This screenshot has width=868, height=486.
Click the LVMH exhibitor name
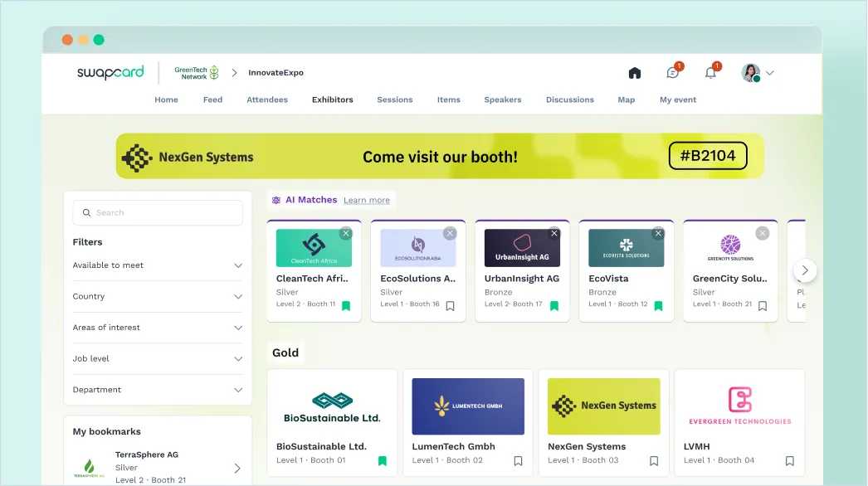click(696, 446)
